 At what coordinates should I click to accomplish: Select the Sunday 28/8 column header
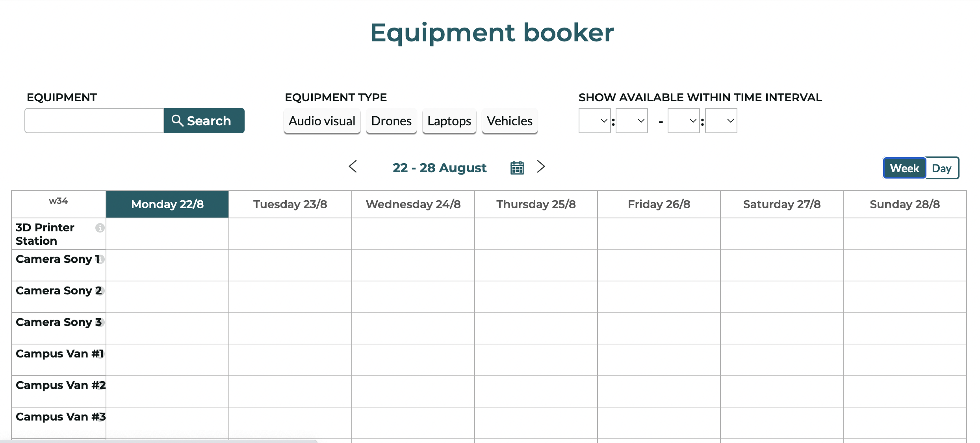pyautogui.click(x=905, y=204)
